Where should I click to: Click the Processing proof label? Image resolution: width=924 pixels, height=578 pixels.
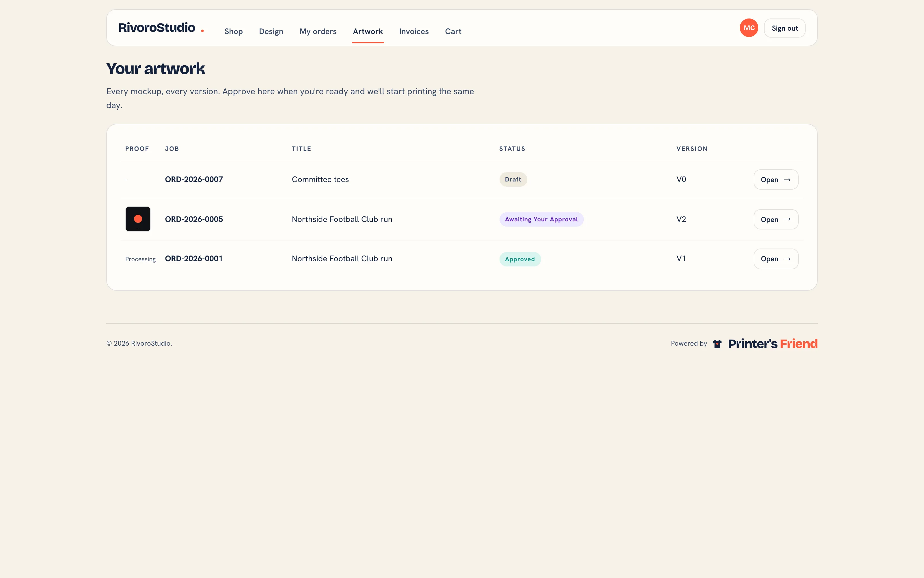pyautogui.click(x=141, y=259)
